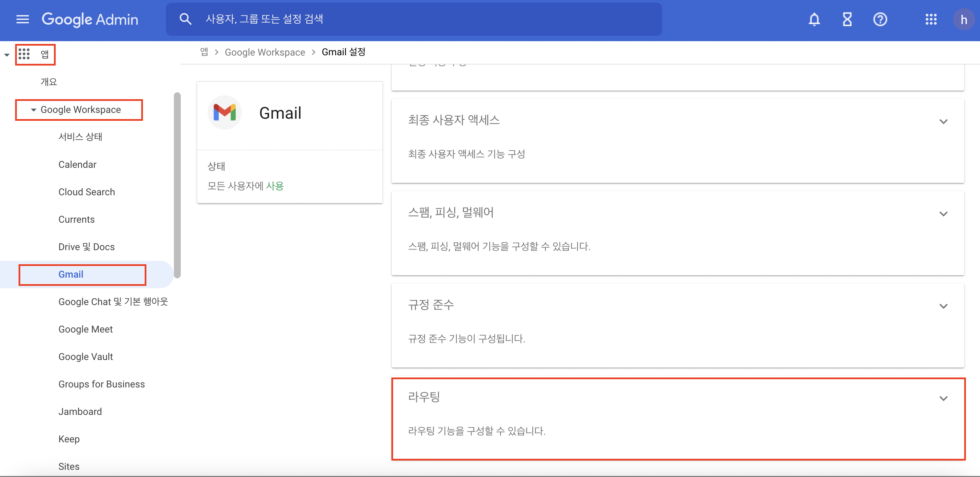Expand the 규정 준수 section chevron

pyautogui.click(x=943, y=306)
